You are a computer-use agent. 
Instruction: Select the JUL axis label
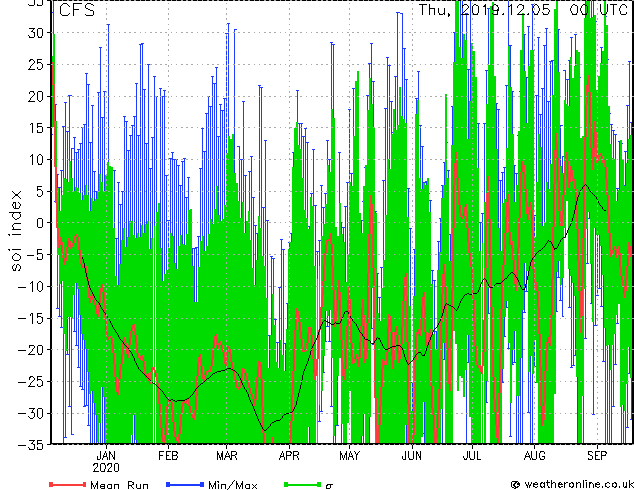point(472,456)
